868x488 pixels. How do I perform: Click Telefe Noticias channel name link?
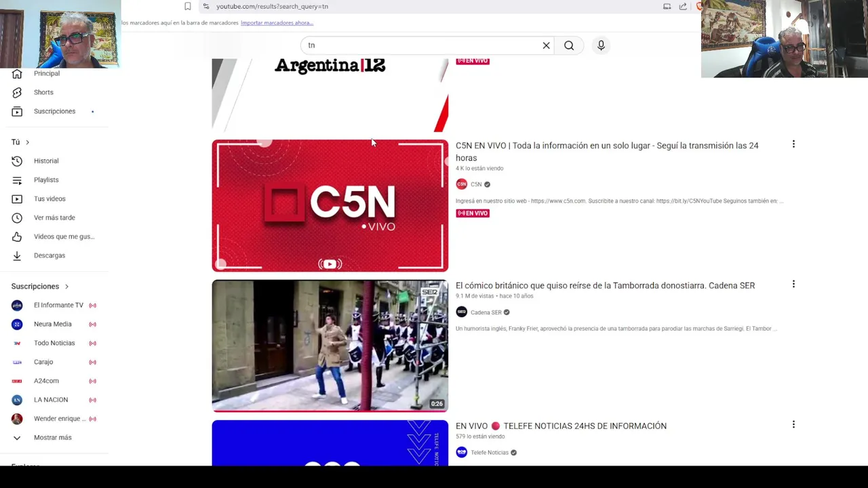point(490,453)
